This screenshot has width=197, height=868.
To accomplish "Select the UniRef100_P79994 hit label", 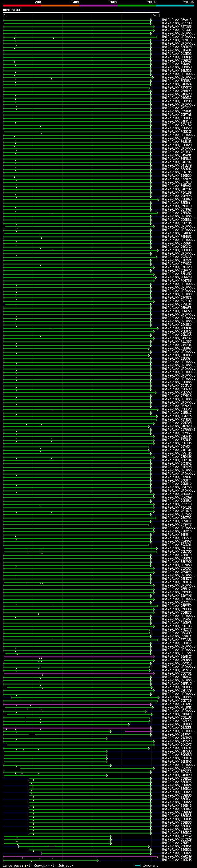I will click(x=177, y=243).
